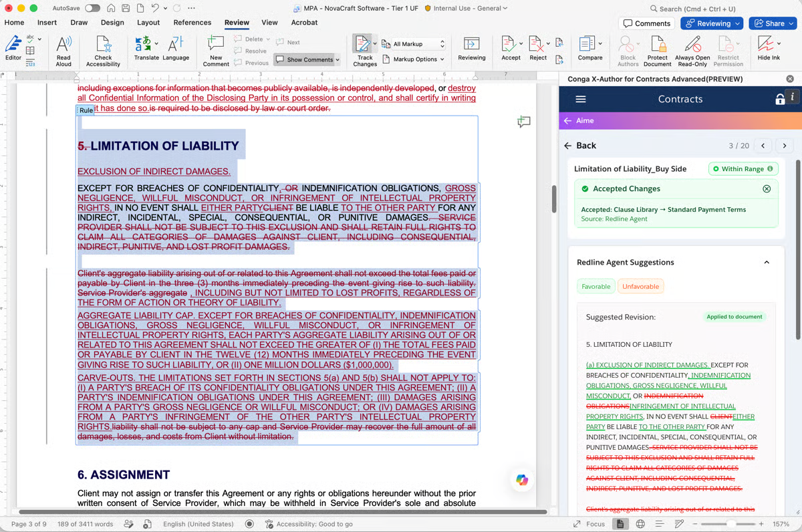
Task: Go to the next contract item chevron
Action: (785, 145)
